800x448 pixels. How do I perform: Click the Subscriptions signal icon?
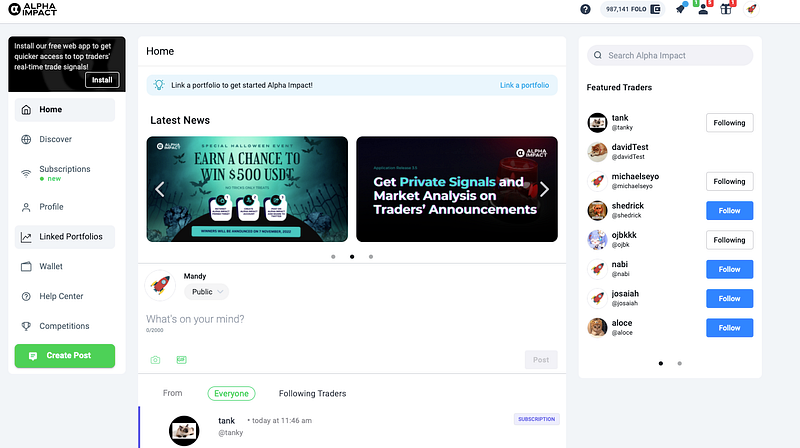[26, 173]
